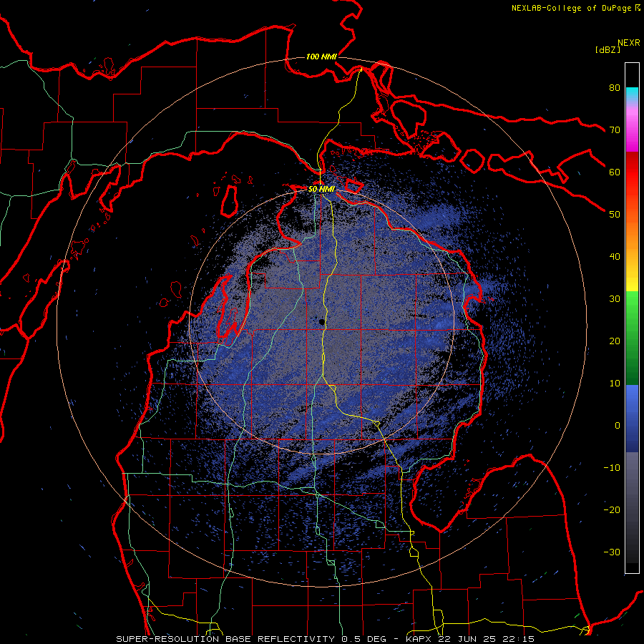Click the blue segment of the color bar
Viewport: 644px width, 644px height.
[x=632, y=417]
